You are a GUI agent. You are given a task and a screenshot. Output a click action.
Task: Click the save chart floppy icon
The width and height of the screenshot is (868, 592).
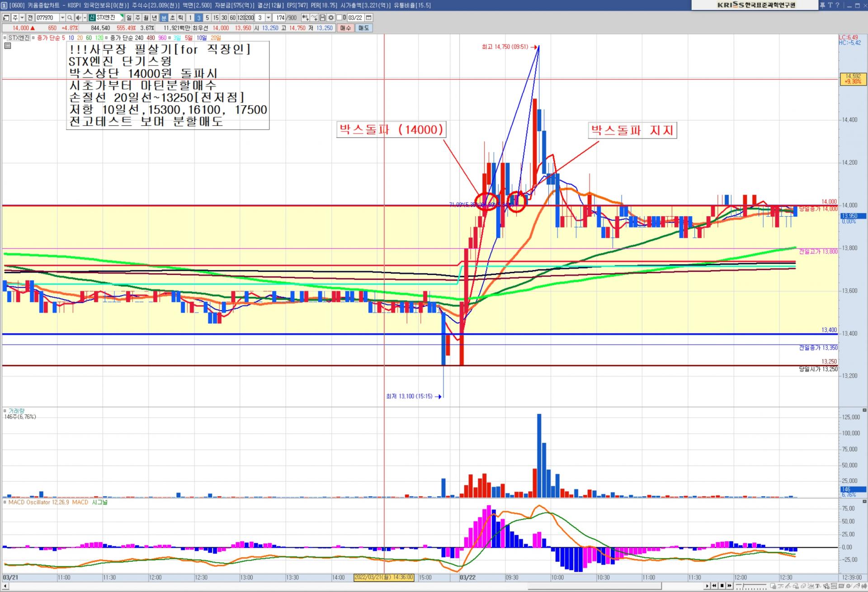tap(322, 18)
